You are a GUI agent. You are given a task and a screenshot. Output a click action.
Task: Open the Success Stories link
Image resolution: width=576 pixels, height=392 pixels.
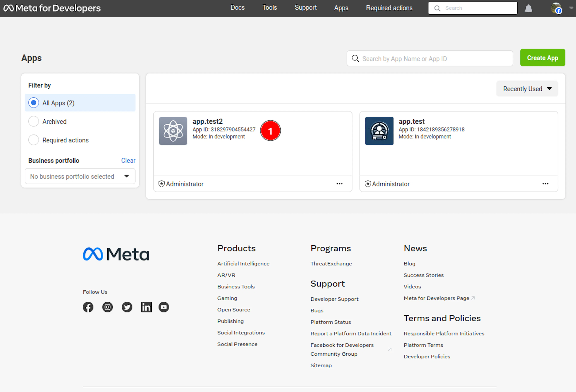coord(423,275)
